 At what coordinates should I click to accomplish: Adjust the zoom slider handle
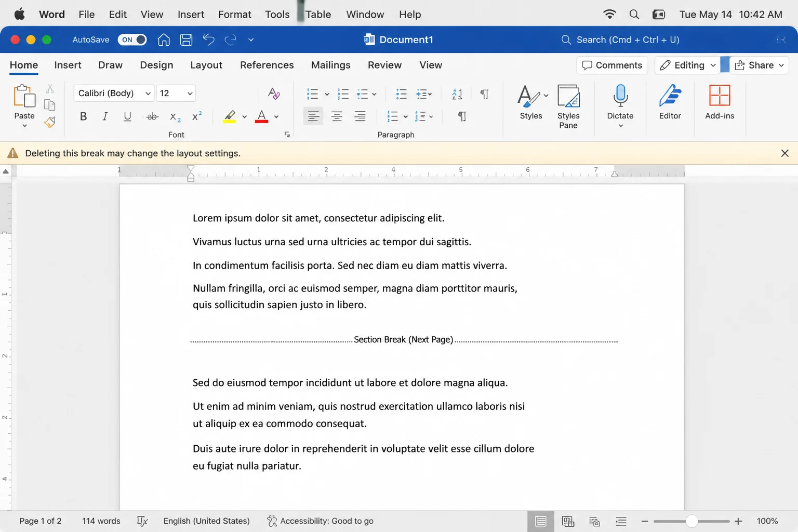click(691, 521)
